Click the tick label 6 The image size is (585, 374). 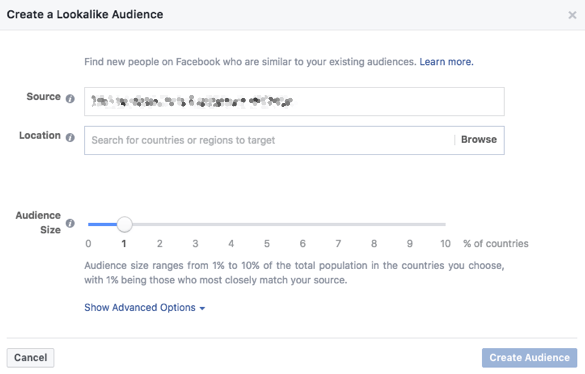[x=303, y=244]
